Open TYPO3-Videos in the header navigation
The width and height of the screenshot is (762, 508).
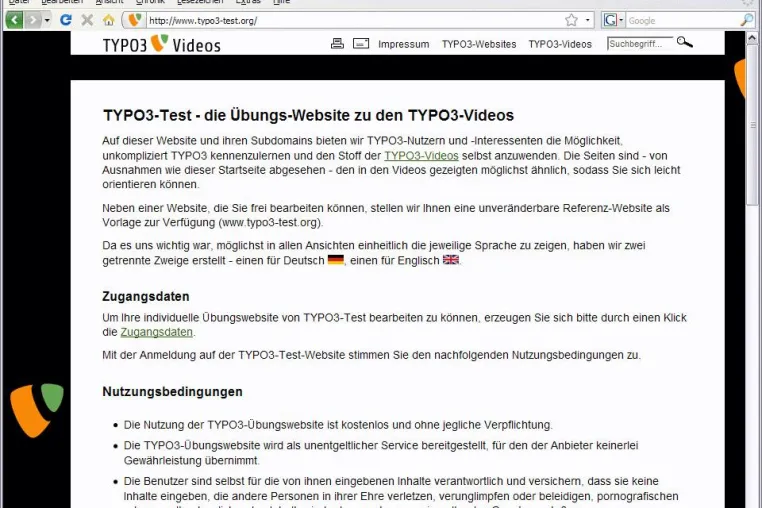[560, 44]
